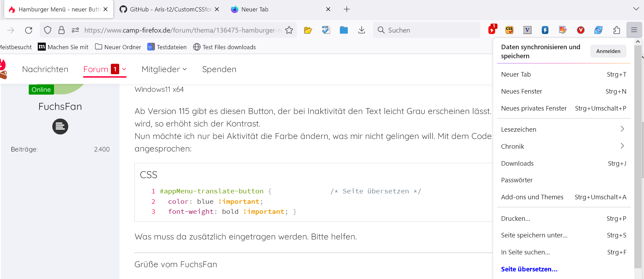Click the Anmelden button
This screenshot has height=279, width=644.
tap(608, 51)
